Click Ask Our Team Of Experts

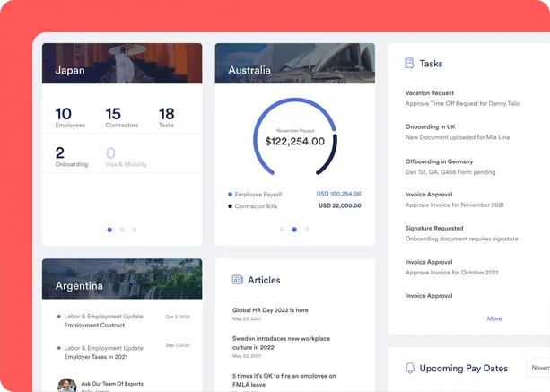coord(112,384)
